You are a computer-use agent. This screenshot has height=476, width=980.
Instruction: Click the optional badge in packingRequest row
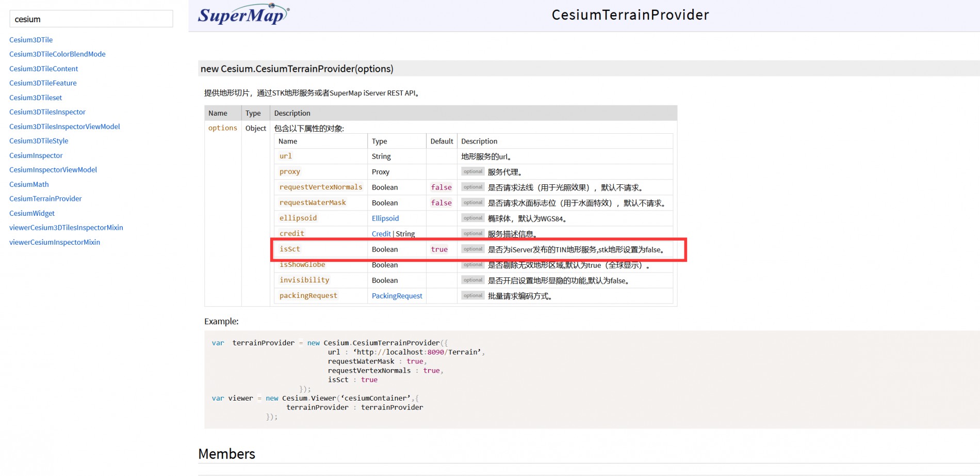[x=473, y=295]
